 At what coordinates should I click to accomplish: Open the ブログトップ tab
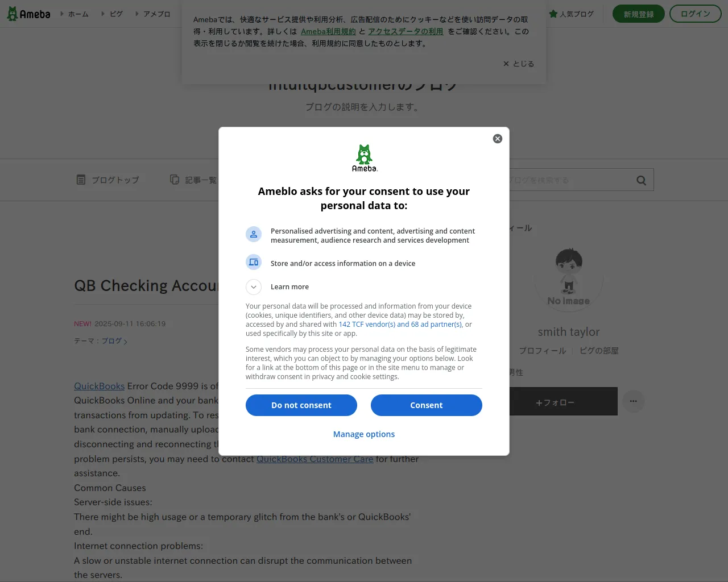tap(108, 180)
